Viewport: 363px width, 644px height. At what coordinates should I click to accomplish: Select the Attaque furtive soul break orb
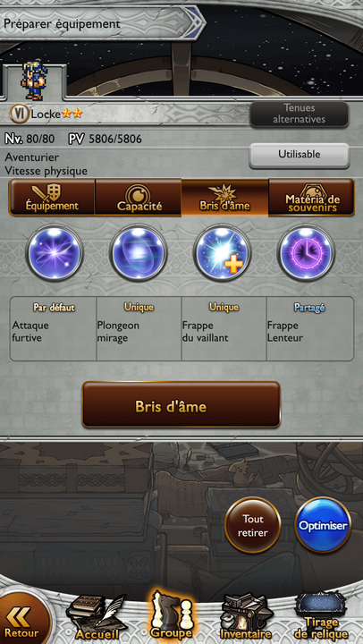click(55, 253)
